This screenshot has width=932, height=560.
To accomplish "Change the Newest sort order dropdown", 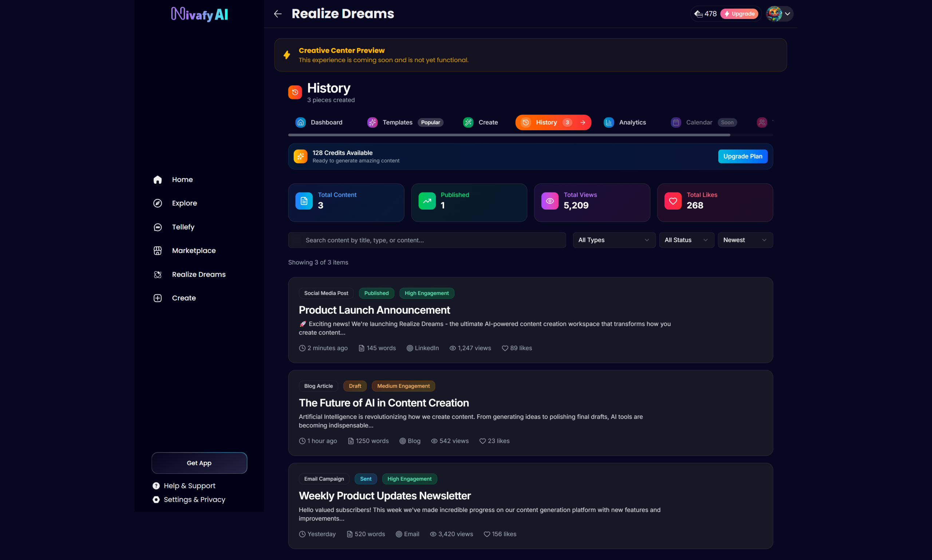I will pyautogui.click(x=745, y=240).
